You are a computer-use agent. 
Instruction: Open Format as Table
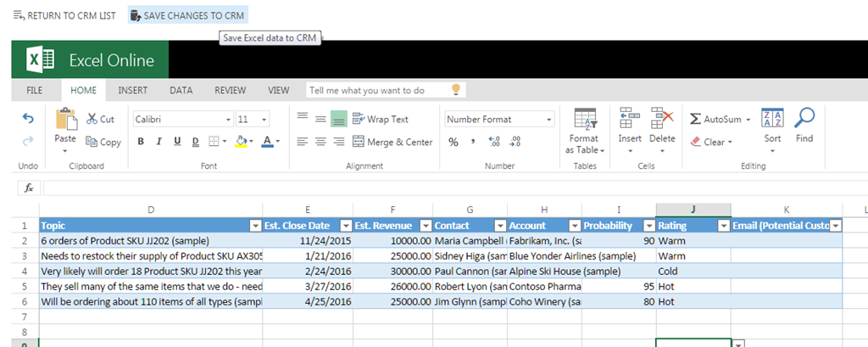[585, 132]
